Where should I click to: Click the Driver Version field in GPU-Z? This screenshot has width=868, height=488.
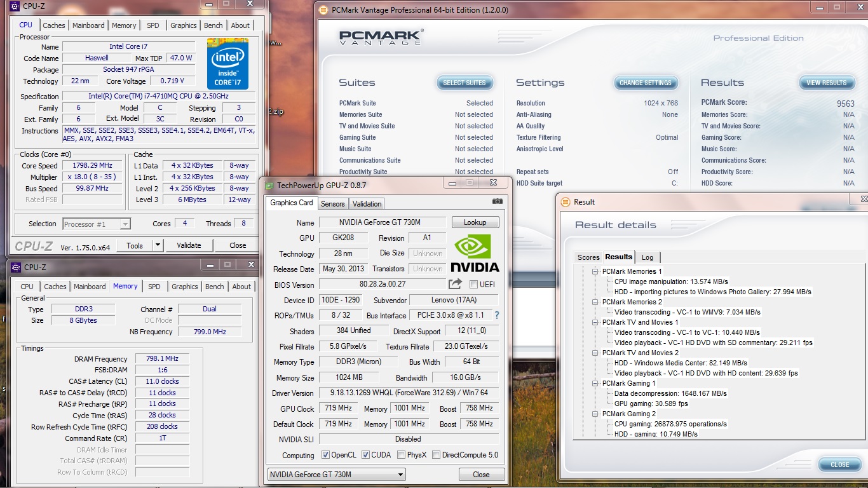[x=409, y=393]
